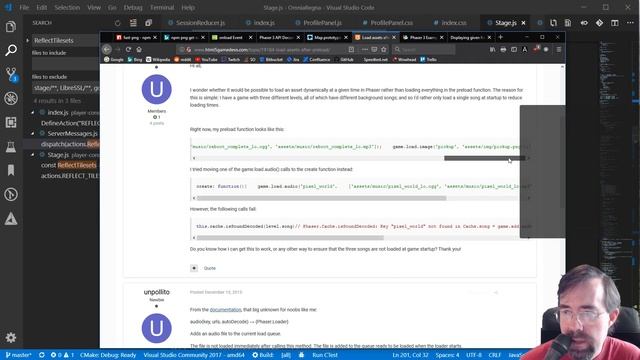This screenshot has width=640, height=360.
Task: Click the search term field containing ReflectTilesets
Action: point(65,40)
